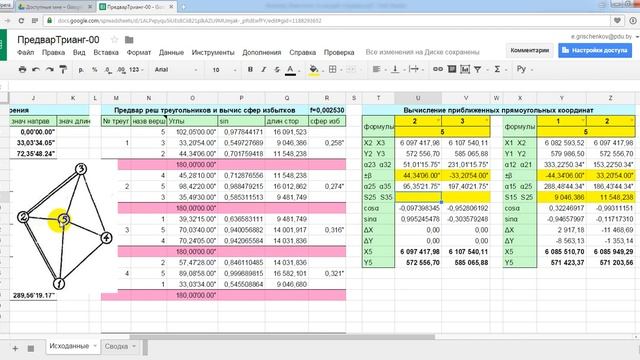Click the move to folder icon

(x=129, y=40)
